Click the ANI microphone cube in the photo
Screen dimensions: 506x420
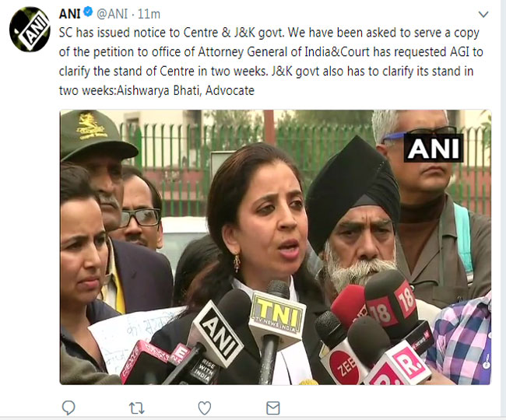218,334
